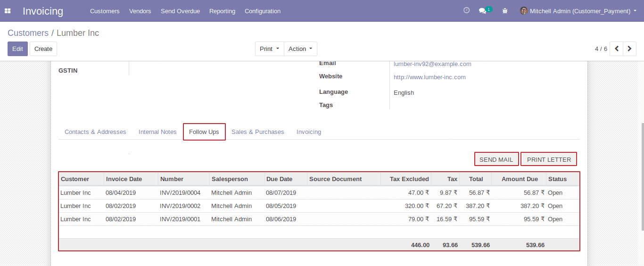Sort by Invoice Date column header
The image size is (644, 266).
[x=131, y=179]
